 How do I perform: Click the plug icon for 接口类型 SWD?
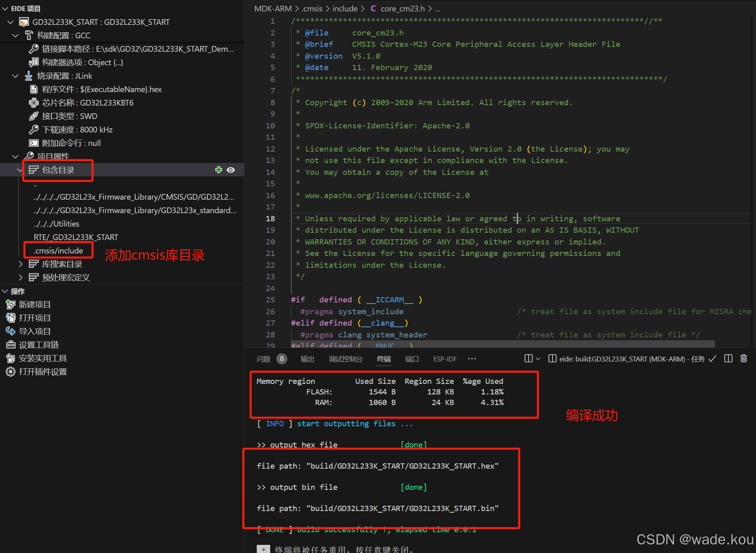point(34,116)
